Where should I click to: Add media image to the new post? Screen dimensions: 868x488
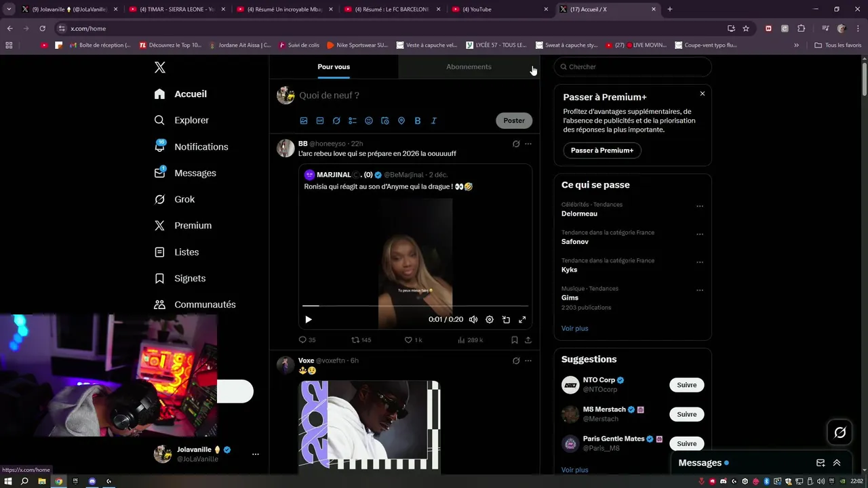pos(304,121)
